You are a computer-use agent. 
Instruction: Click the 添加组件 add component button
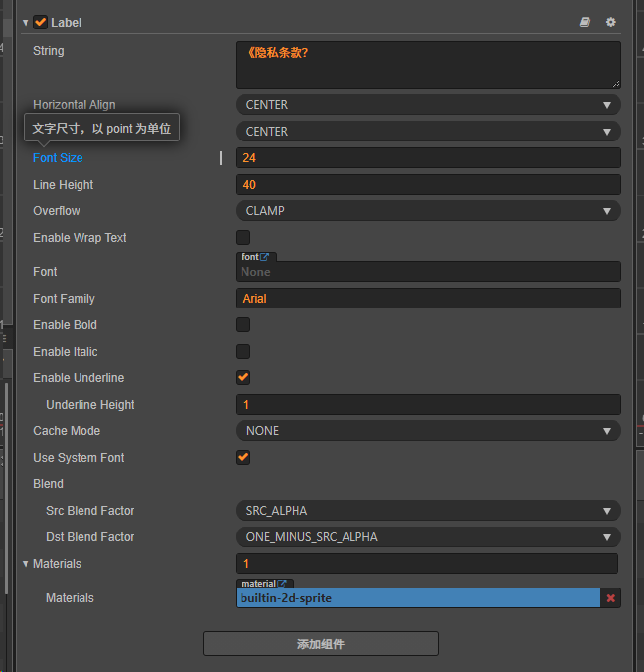click(321, 644)
